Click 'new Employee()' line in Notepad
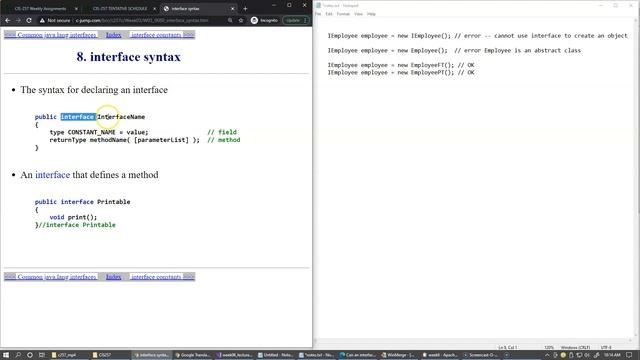This screenshot has height=360, width=640. [454, 51]
